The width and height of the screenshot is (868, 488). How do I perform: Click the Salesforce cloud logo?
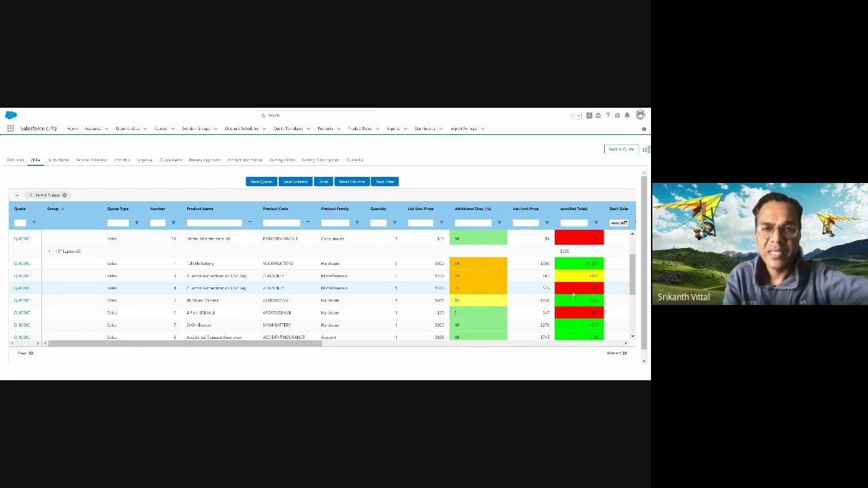coord(11,115)
